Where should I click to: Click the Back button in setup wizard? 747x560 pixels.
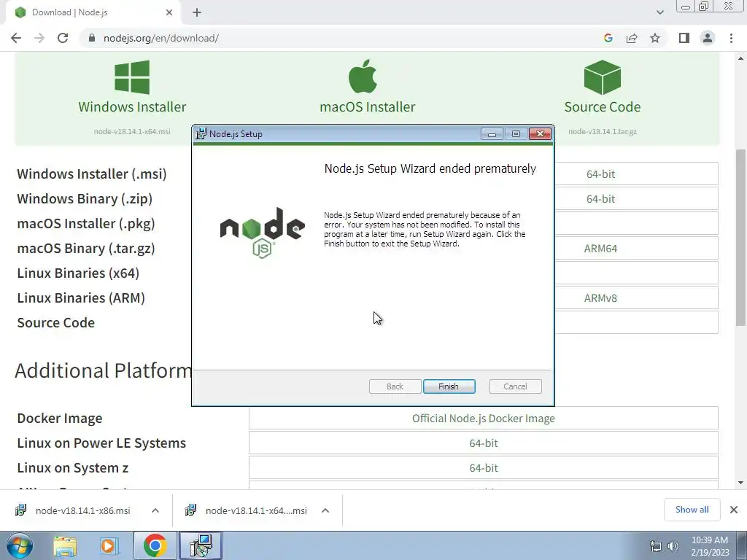(395, 386)
